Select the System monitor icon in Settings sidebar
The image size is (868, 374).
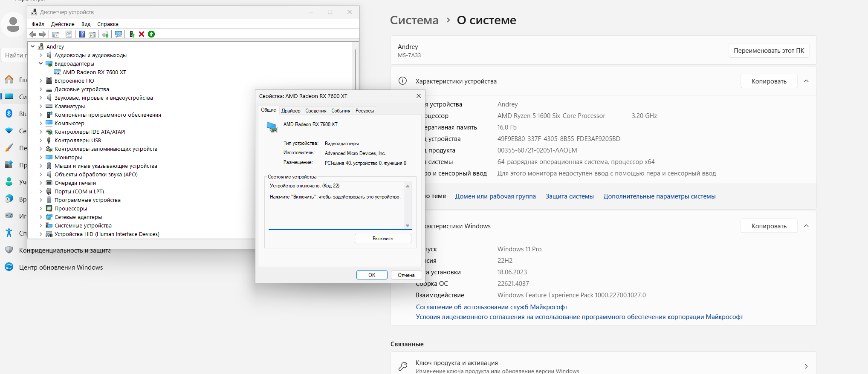(x=9, y=97)
